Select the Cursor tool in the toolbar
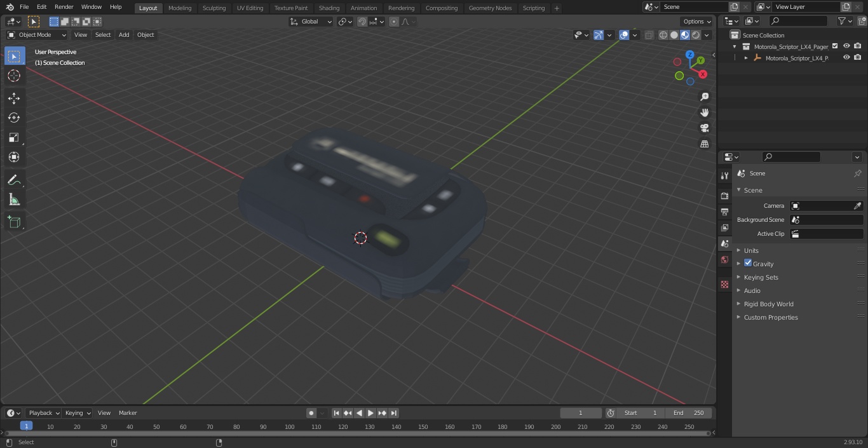 tap(14, 76)
